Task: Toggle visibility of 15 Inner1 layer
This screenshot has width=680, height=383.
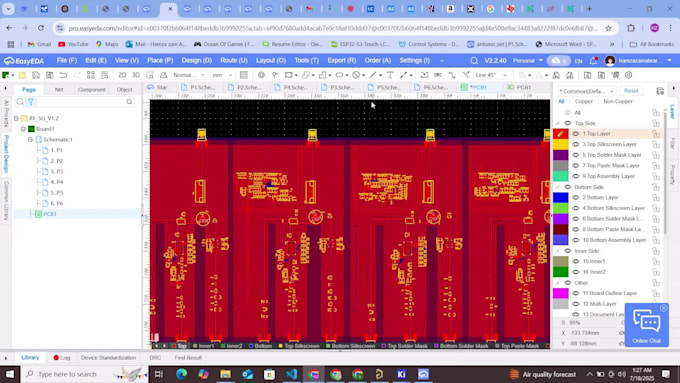Action: click(575, 261)
